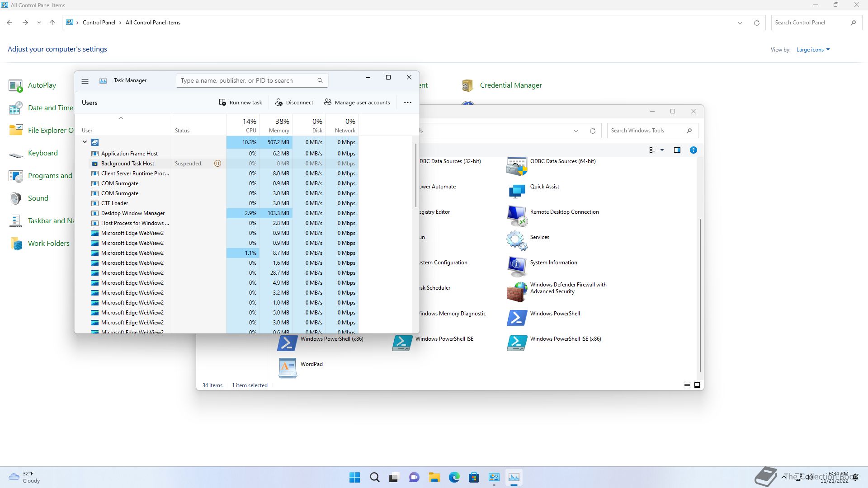
Task: Select Host Process for Windows row
Action: point(224,223)
